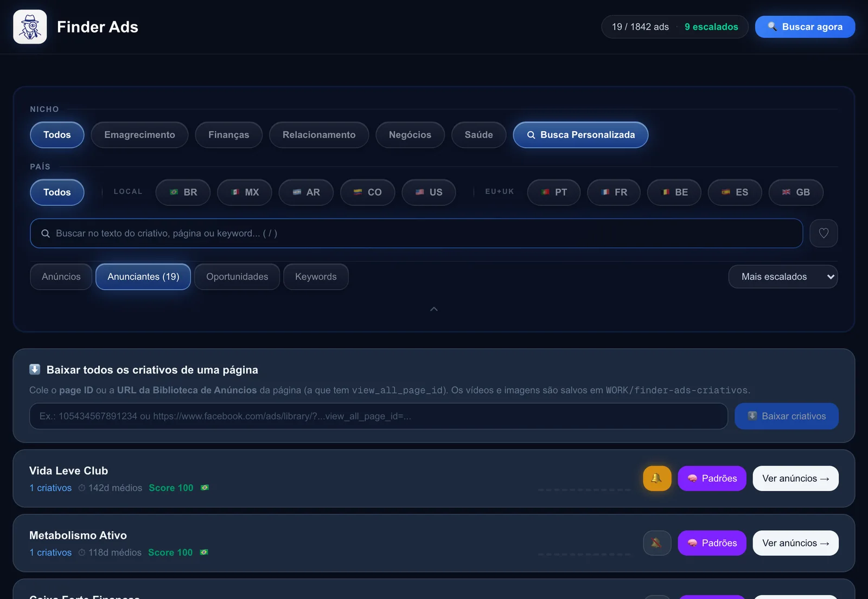Image resolution: width=868 pixels, height=599 pixels.
Task: Filter ads by MX Mexico flag
Action: 245,192
